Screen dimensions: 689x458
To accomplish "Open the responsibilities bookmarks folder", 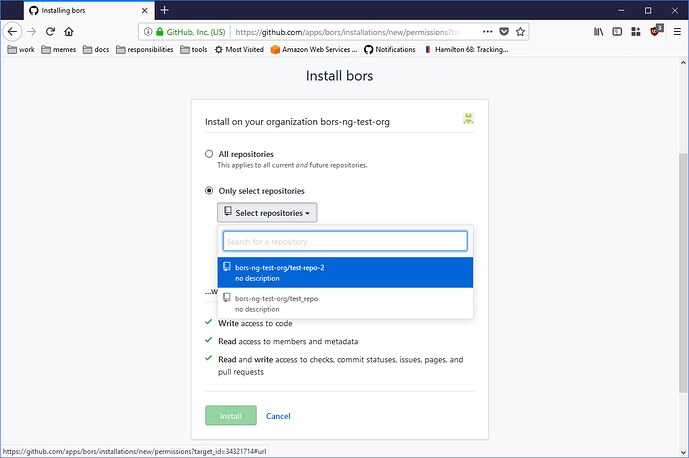I will coord(145,50).
